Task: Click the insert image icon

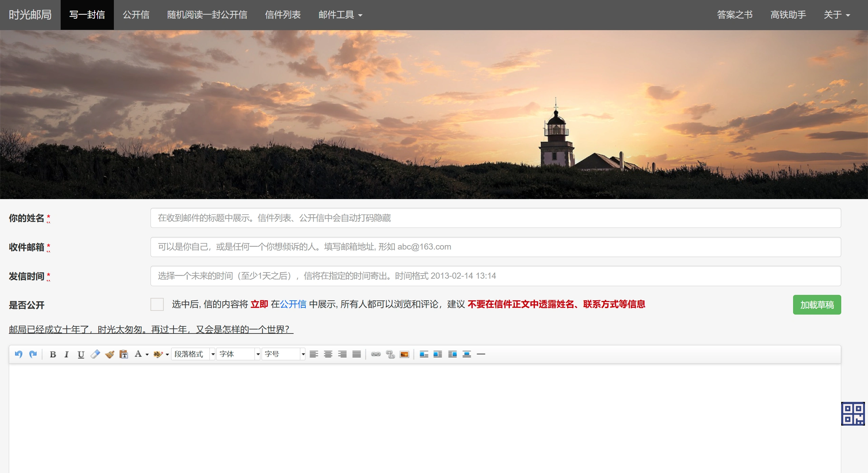Action: coord(404,354)
